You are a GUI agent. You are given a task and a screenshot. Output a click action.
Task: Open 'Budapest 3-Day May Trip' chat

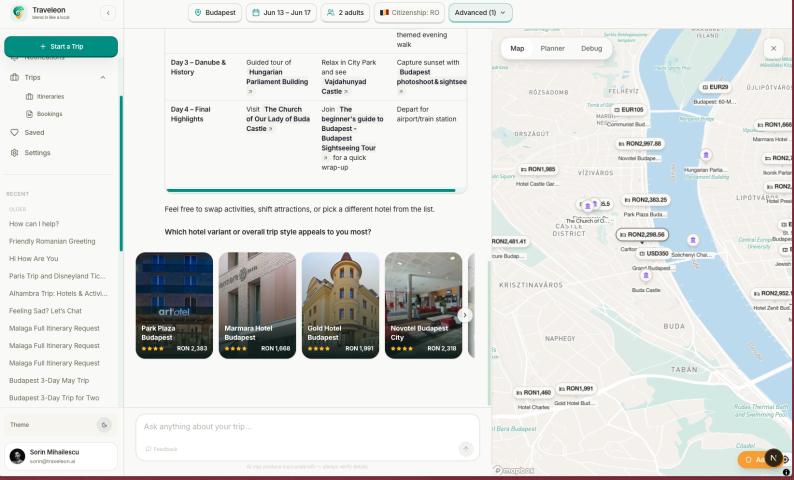(49, 380)
